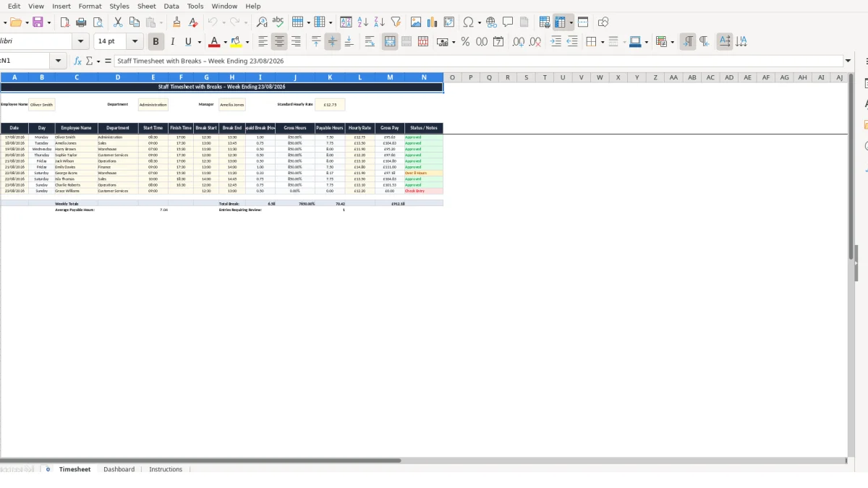Open the currency format dropdown arrow
The width and height of the screenshot is (868, 488).
(453, 42)
